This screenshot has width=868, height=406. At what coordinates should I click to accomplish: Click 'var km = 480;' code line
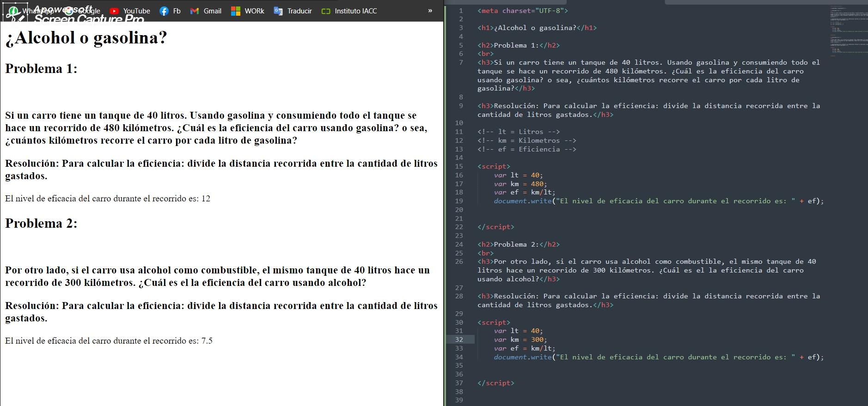520,184
